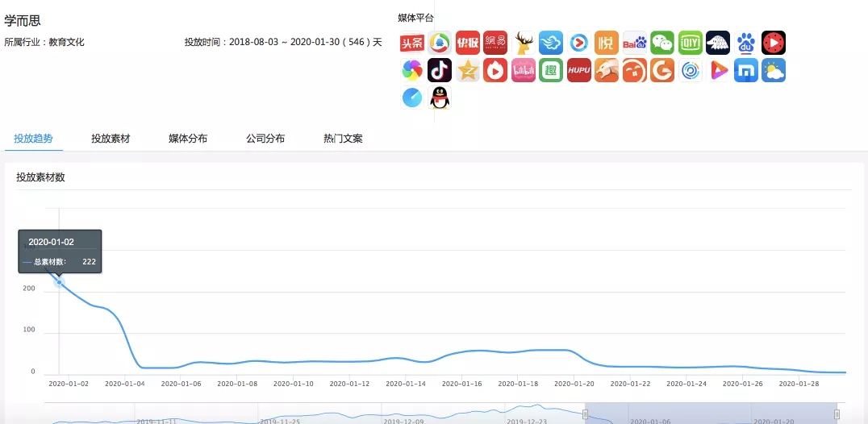Click the active 投放趋势 tab
Screen dimensions: 868x424
point(34,139)
